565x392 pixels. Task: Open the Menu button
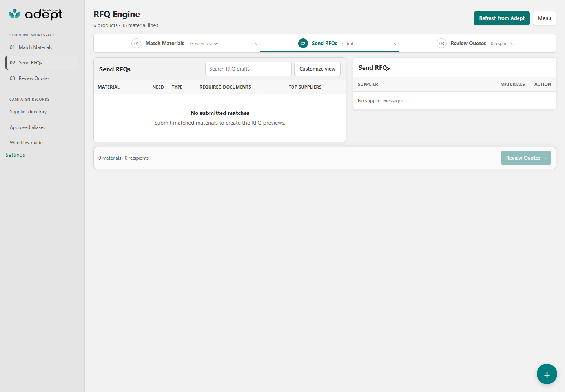(545, 18)
